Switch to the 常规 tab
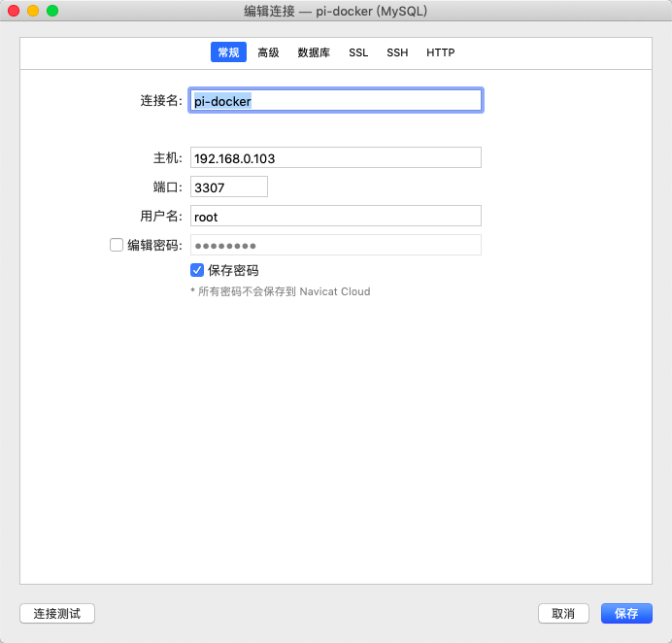 point(228,52)
